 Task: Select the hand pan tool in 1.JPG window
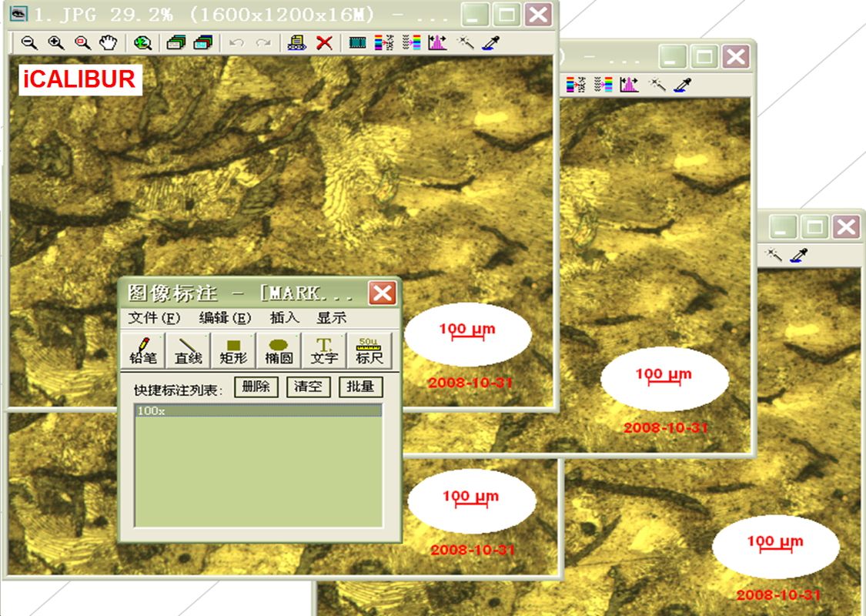click(x=109, y=43)
